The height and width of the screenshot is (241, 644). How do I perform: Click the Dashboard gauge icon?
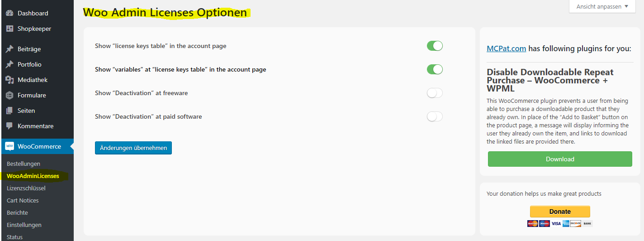tap(9, 13)
